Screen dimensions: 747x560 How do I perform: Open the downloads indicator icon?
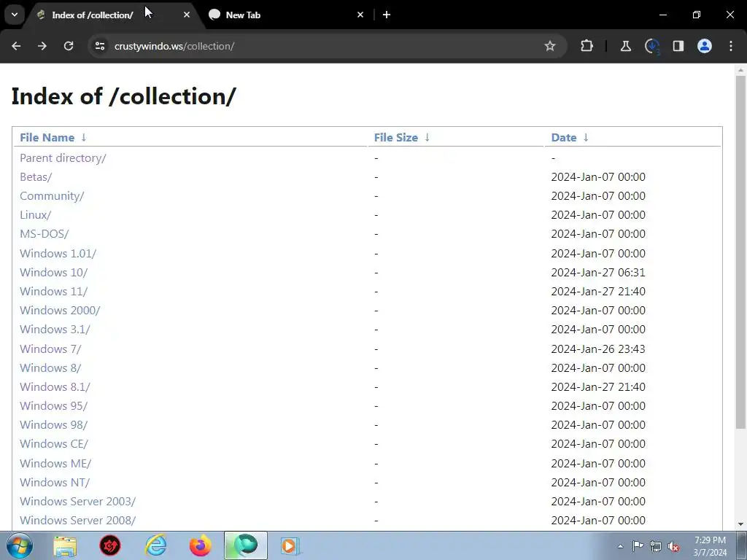652,46
